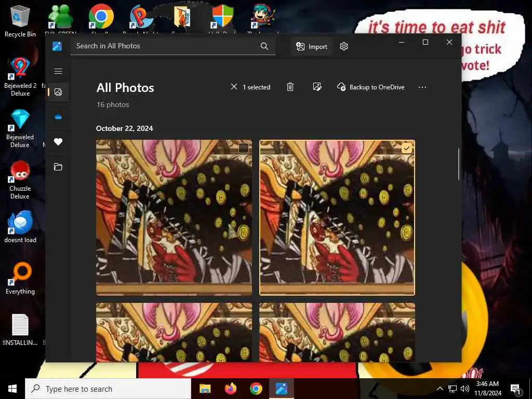Launch Firefox from the taskbar

[x=230, y=389]
